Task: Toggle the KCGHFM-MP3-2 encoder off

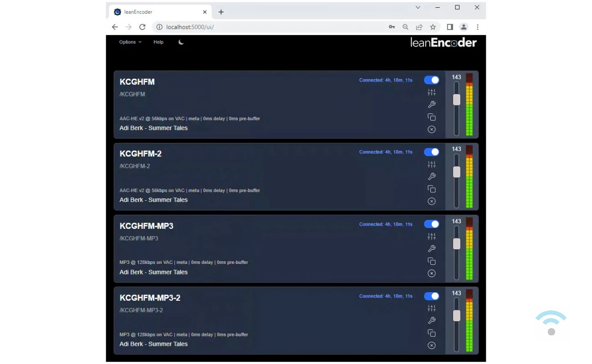Action: [431, 296]
